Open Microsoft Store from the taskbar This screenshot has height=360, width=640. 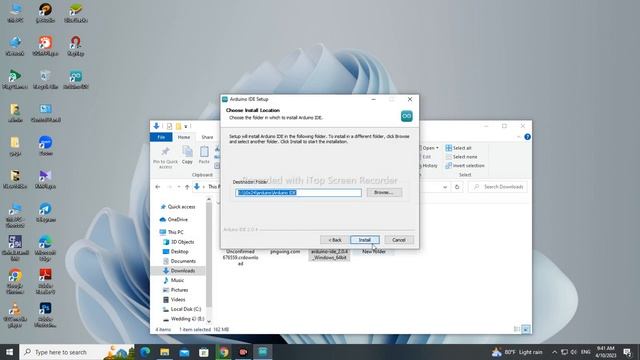pyautogui.click(x=204, y=352)
